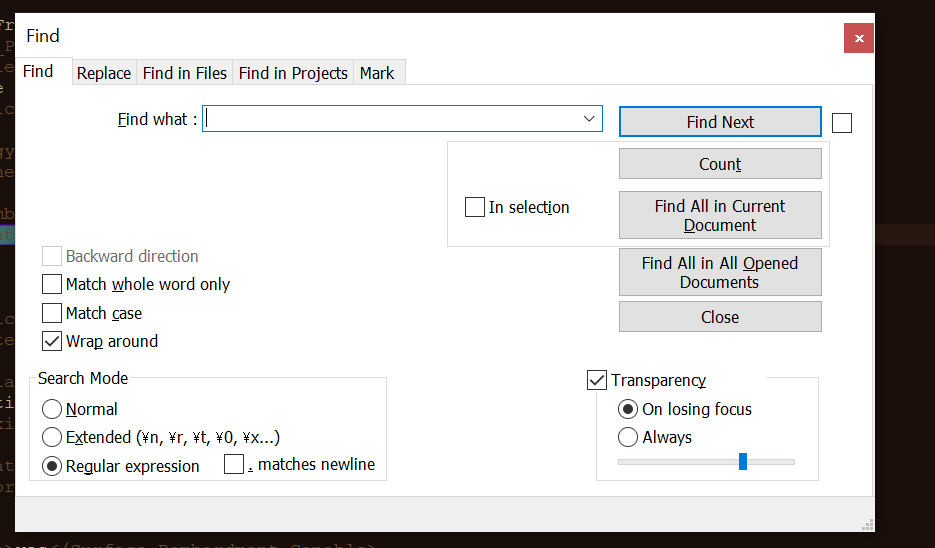This screenshot has width=935, height=548.
Task: Enable Match whole word only
Action: pos(52,285)
